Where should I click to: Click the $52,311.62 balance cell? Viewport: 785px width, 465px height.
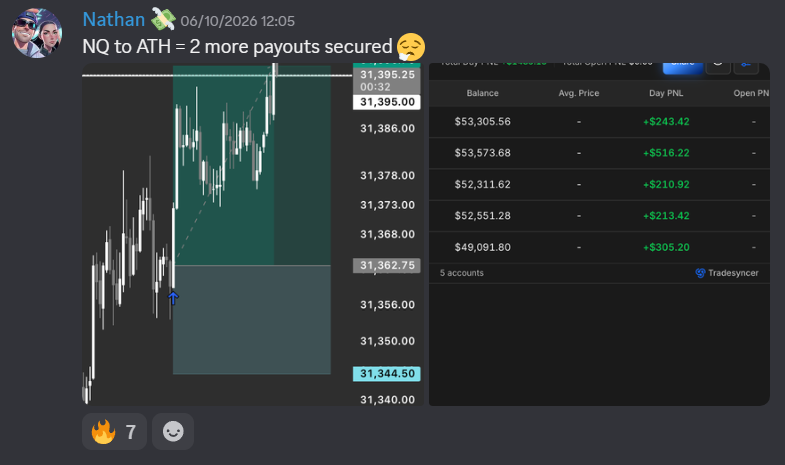483,185
